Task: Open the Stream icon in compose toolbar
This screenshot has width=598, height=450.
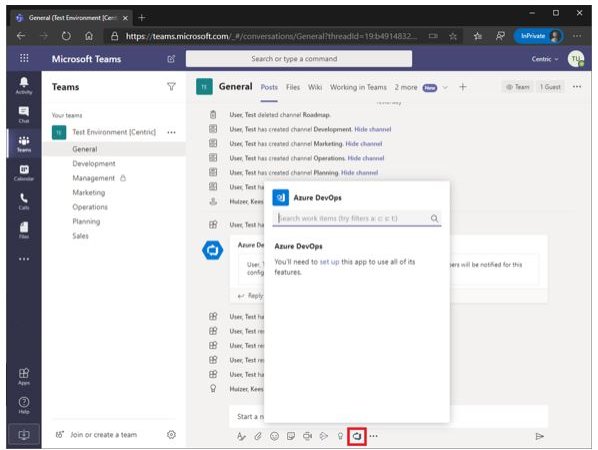Action: coord(324,436)
